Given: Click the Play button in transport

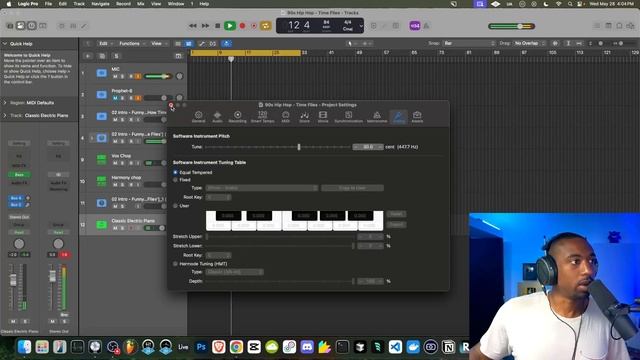Looking at the screenshot, I should pos(230,26).
